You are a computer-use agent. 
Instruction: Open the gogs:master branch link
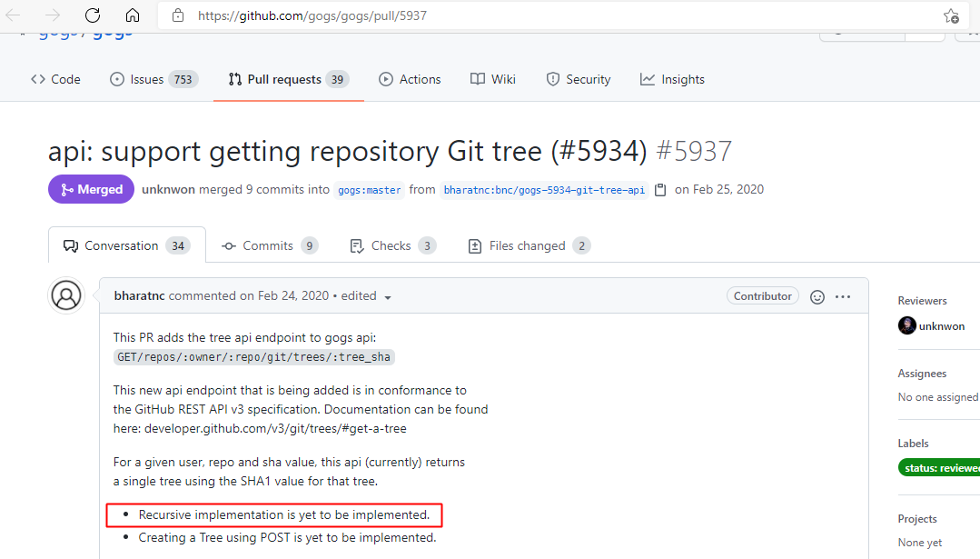tap(369, 190)
